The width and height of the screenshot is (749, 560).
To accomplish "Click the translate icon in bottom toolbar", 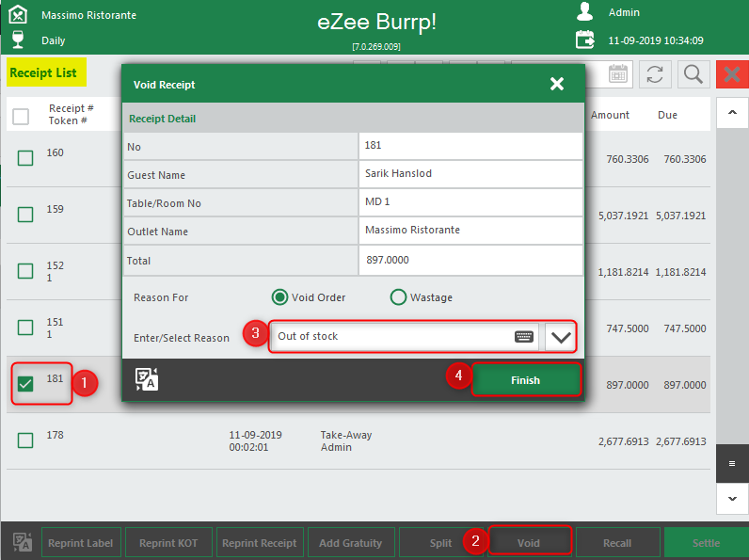I will [x=22, y=542].
